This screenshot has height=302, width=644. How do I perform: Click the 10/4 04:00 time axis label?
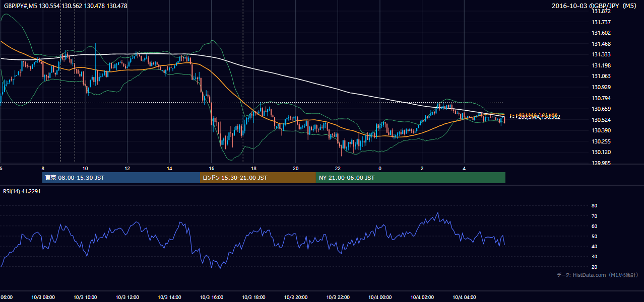click(x=464, y=297)
